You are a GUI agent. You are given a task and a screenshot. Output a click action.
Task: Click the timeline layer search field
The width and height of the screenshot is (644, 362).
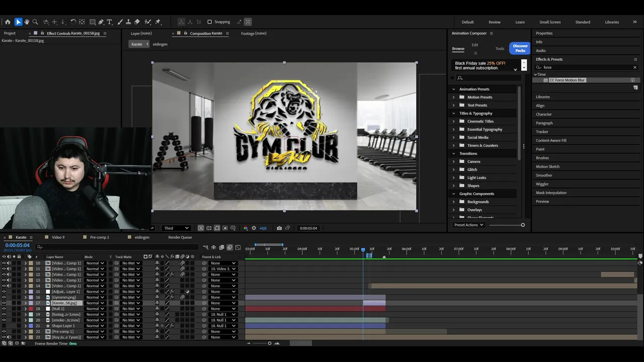[x=118, y=247]
